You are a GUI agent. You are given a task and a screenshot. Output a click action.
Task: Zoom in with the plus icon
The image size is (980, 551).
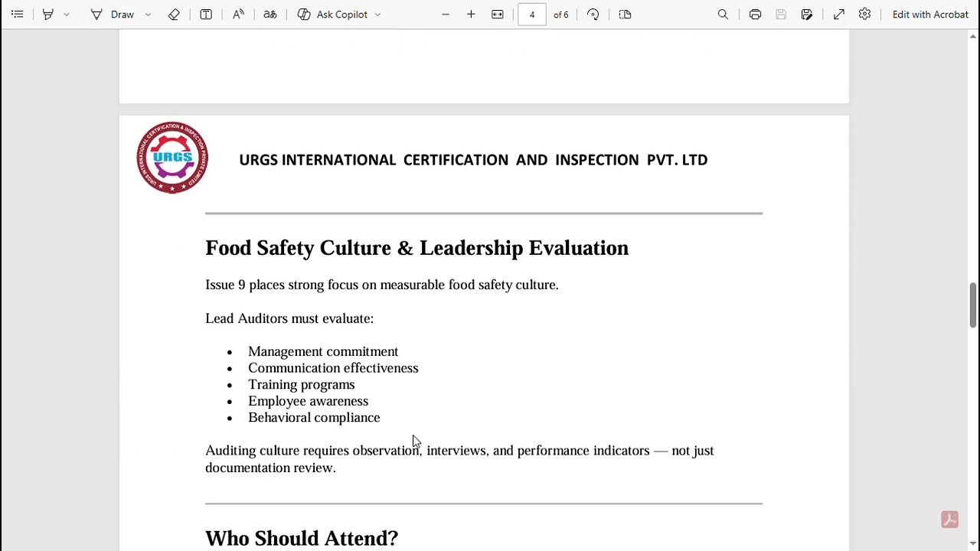pyautogui.click(x=471, y=15)
